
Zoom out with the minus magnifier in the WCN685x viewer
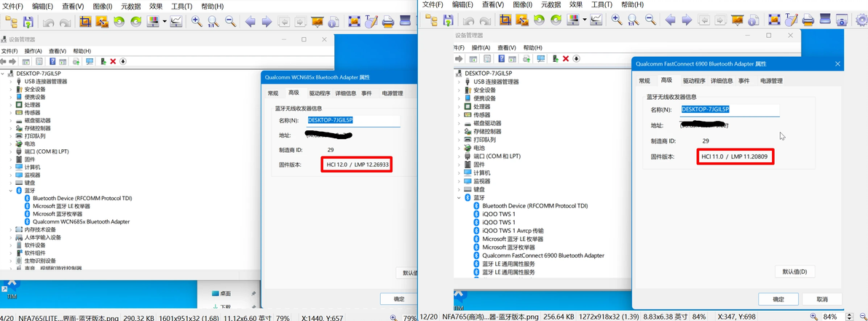pyautogui.click(x=230, y=22)
